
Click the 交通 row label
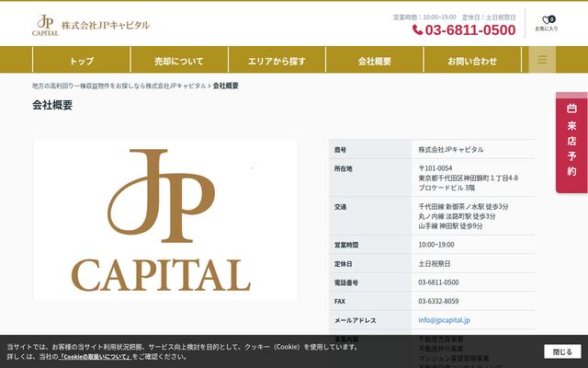340,207
